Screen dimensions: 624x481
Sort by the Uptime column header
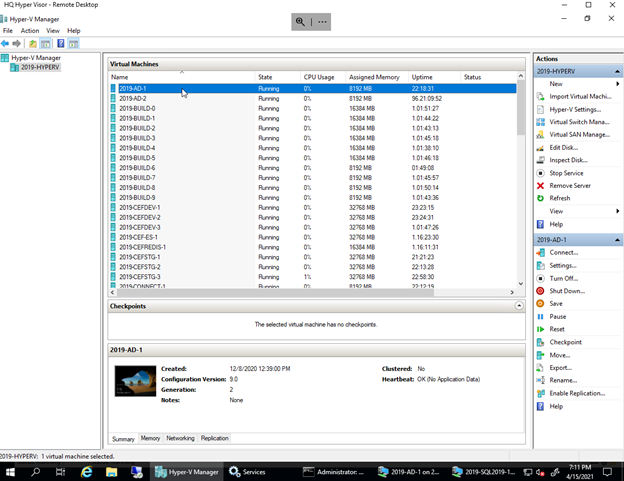[435, 77]
